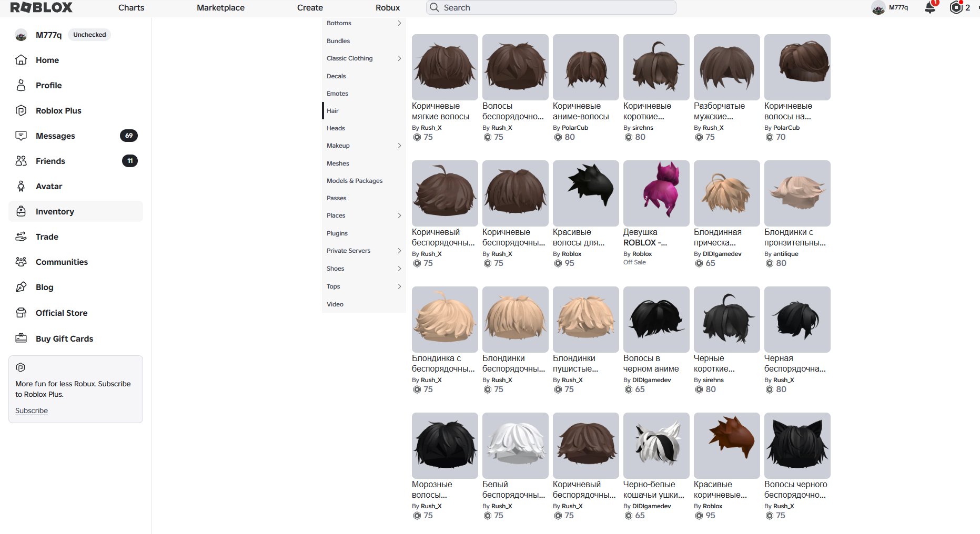Click the Communities icon in the sidebar

21,262
